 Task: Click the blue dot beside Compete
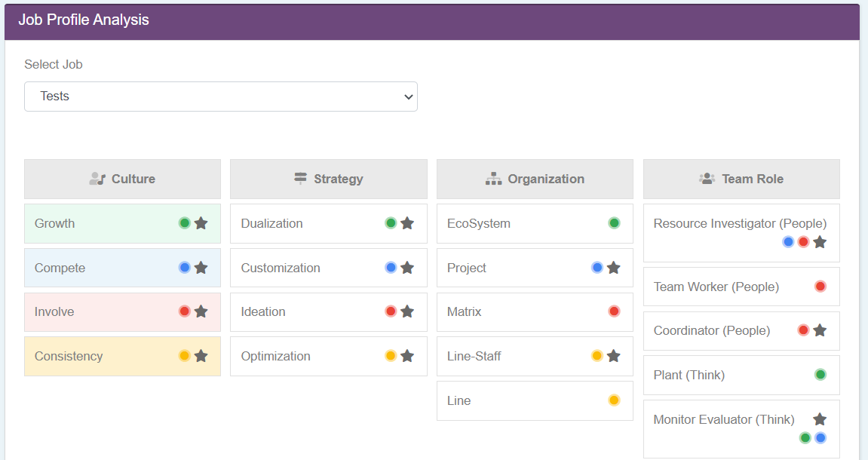pos(184,268)
